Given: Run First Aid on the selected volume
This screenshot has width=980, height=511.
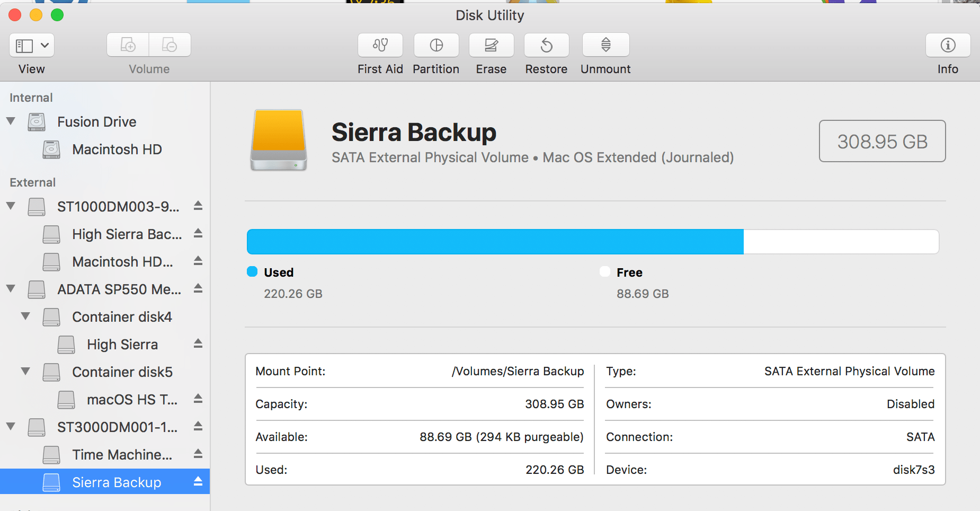Looking at the screenshot, I should click(x=380, y=46).
